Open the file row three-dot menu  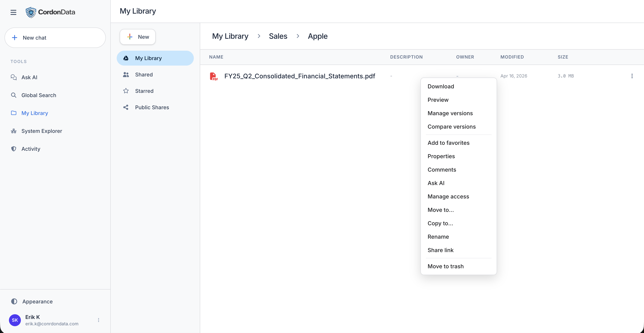[x=632, y=76]
